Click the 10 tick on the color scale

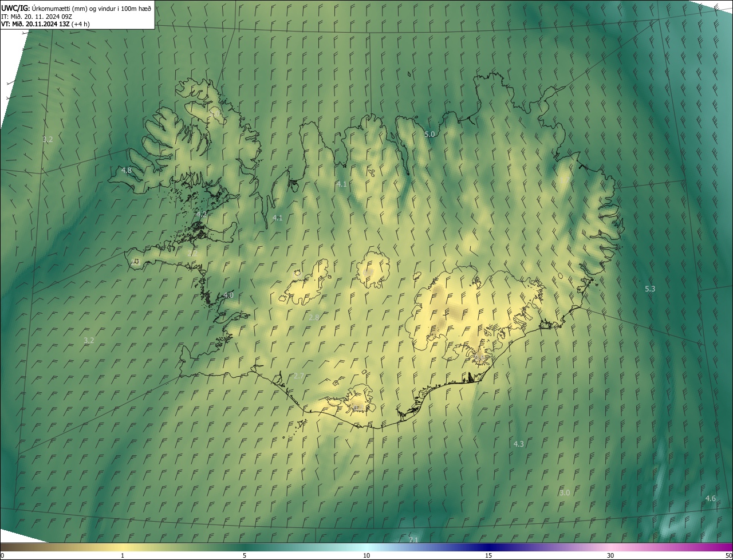366,555
